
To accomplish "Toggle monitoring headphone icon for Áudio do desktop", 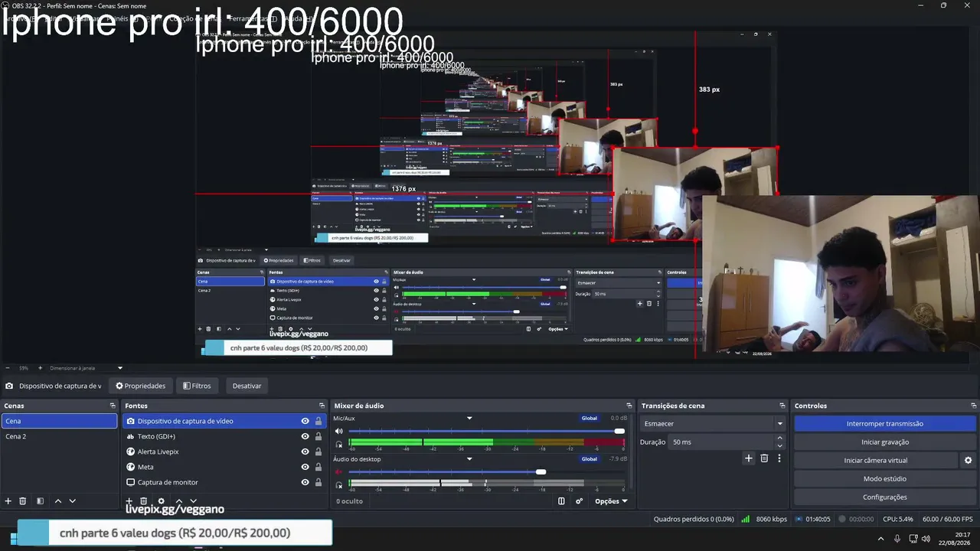I will tap(339, 485).
